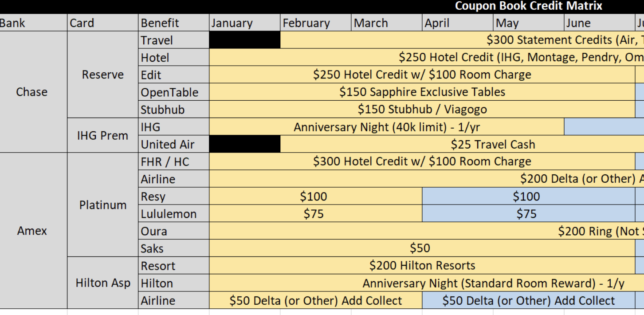Click the Reserve card cell
This screenshot has height=315, width=644.
(102, 75)
